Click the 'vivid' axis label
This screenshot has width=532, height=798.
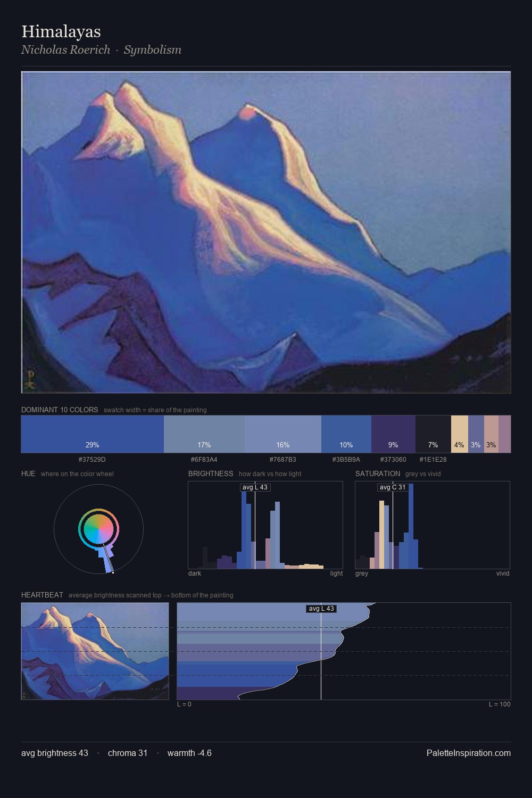tap(503, 573)
